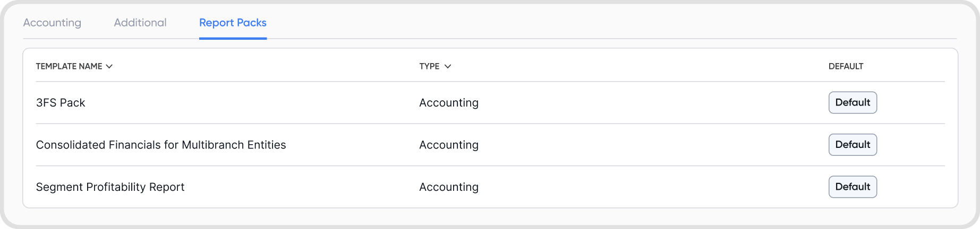Toggle Default for Segment Profitability Report

(x=853, y=187)
